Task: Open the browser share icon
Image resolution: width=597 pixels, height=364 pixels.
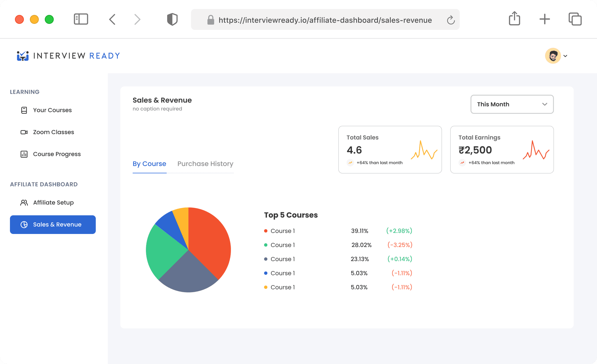Action: 514,19
